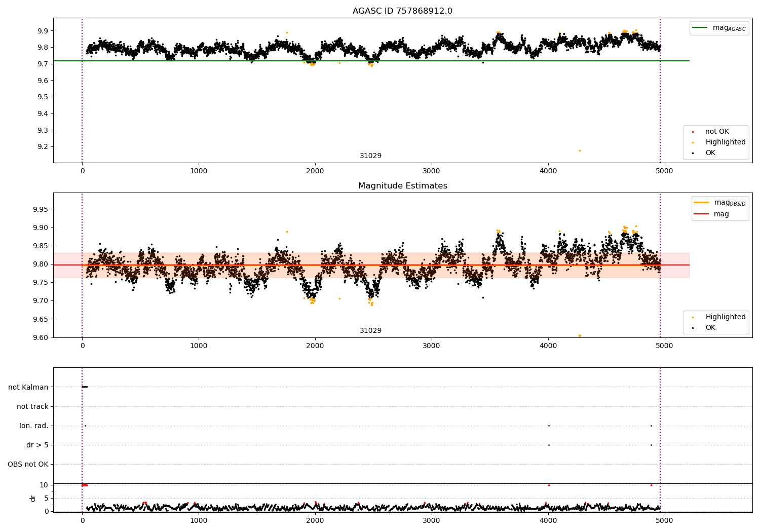The height and width of the screenshot is (532, 760).
Task: Click the red "mag" legend entry under mag OBSID
Action: [711, 214]
